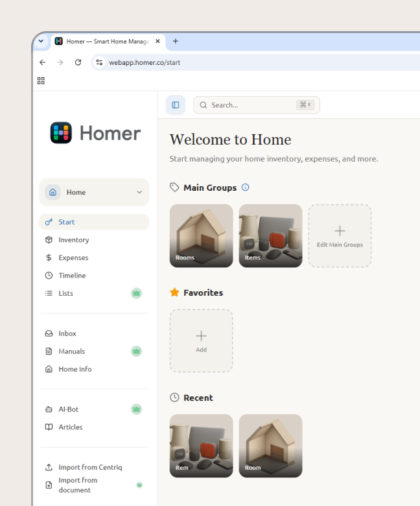Click the address bar URL

pos(145,63)
